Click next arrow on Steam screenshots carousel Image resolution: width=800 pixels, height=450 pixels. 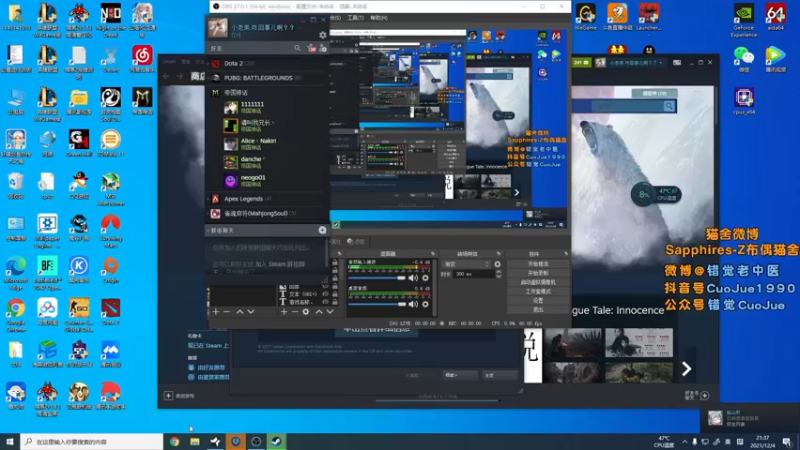click(686, 368)
